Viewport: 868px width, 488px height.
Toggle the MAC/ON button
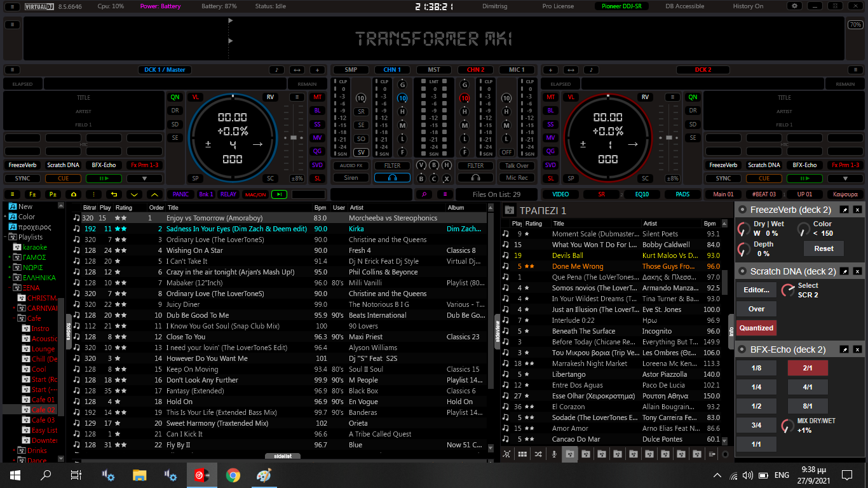point(255,194)
